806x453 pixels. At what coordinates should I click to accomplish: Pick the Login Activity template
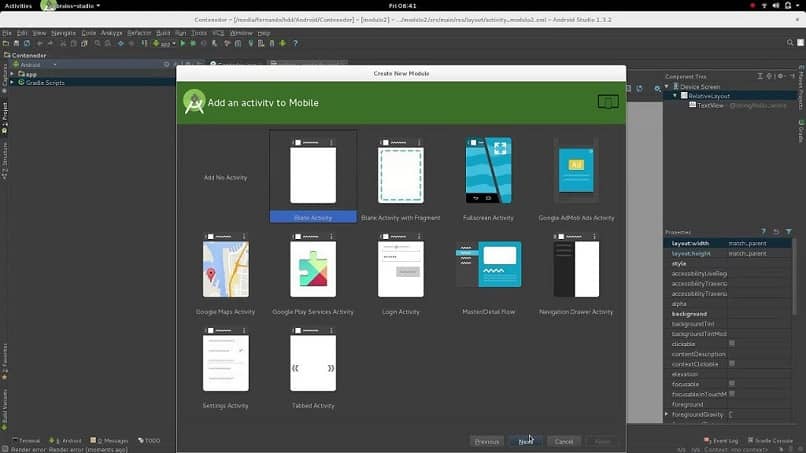click(x=400, y=273)
